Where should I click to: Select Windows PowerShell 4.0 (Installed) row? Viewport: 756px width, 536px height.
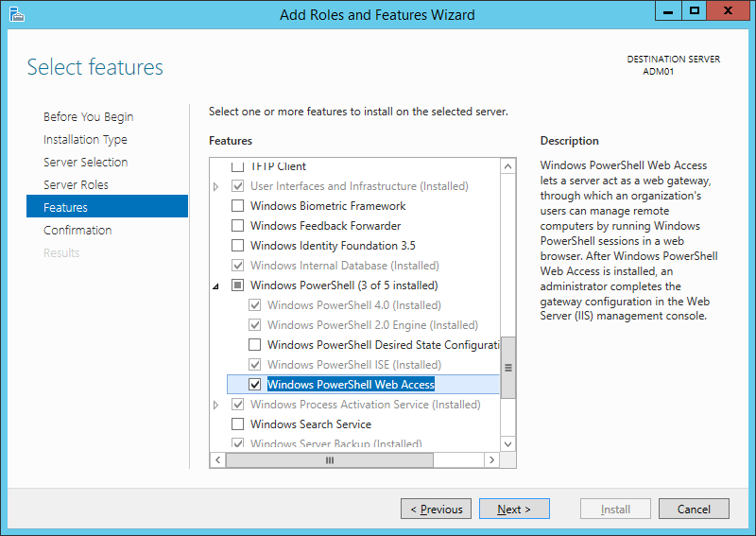tap(354, 305)
